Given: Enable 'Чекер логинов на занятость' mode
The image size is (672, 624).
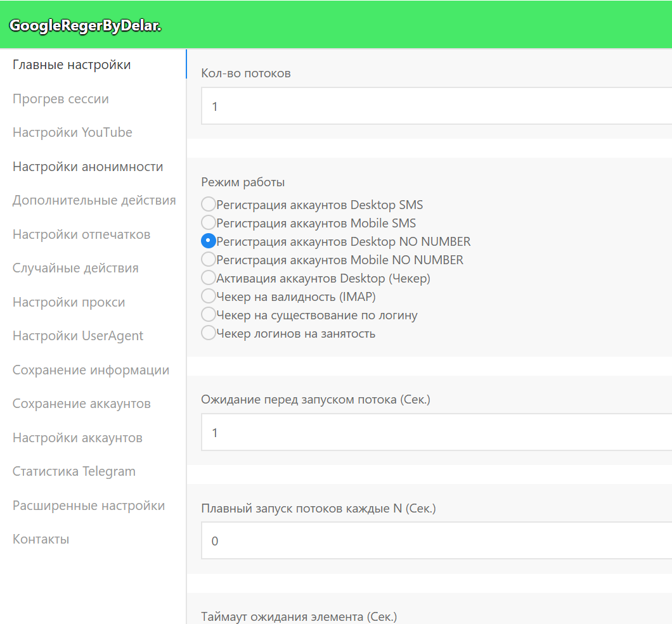Looking at the screenshot, I should click(208, 333).
